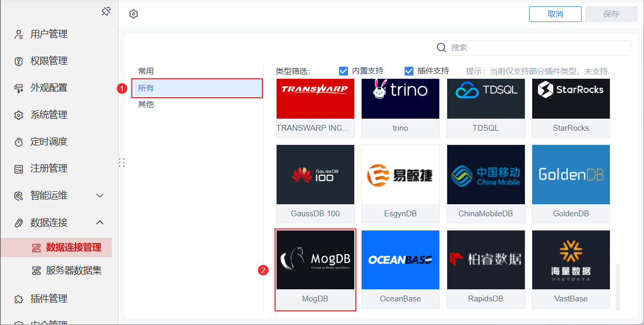Image resolution: width=644 pixels, height=325 pixels.
Task: Open the settings gear in header
Action: click(133, 14)
